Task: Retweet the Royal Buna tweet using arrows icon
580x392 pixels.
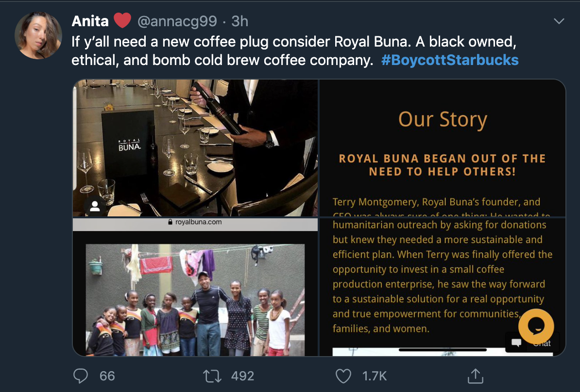Action: click(x=212, y=376)
